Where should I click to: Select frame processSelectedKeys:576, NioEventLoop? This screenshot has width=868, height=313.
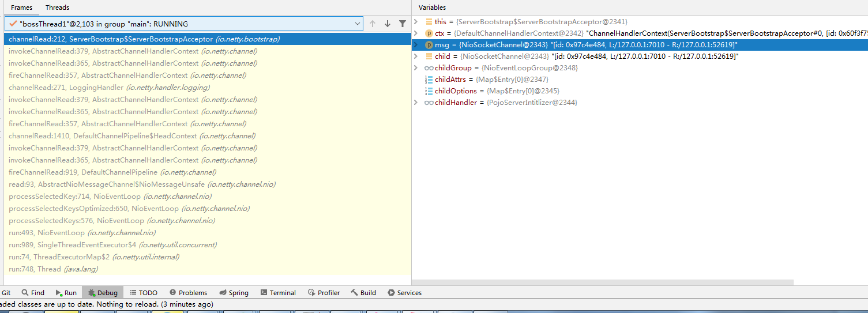point(208,221)
